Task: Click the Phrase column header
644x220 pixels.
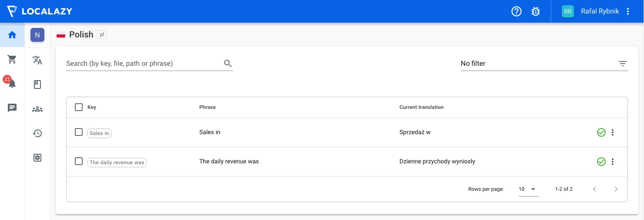Action: [x=208, y=107]
